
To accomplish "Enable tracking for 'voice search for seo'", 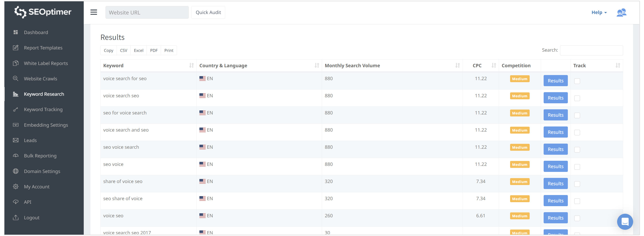I will point(577,81).
